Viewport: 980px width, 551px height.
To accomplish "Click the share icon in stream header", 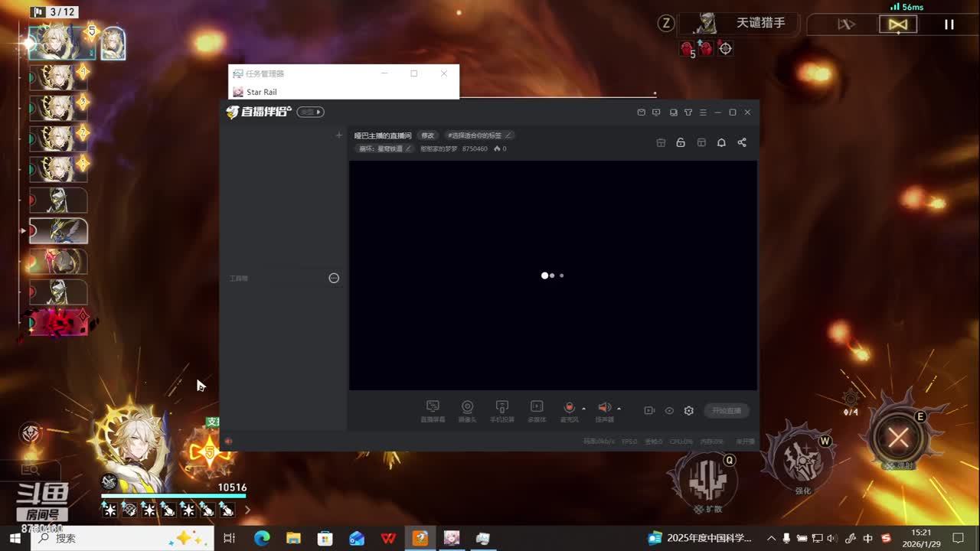I will point(742,142).
